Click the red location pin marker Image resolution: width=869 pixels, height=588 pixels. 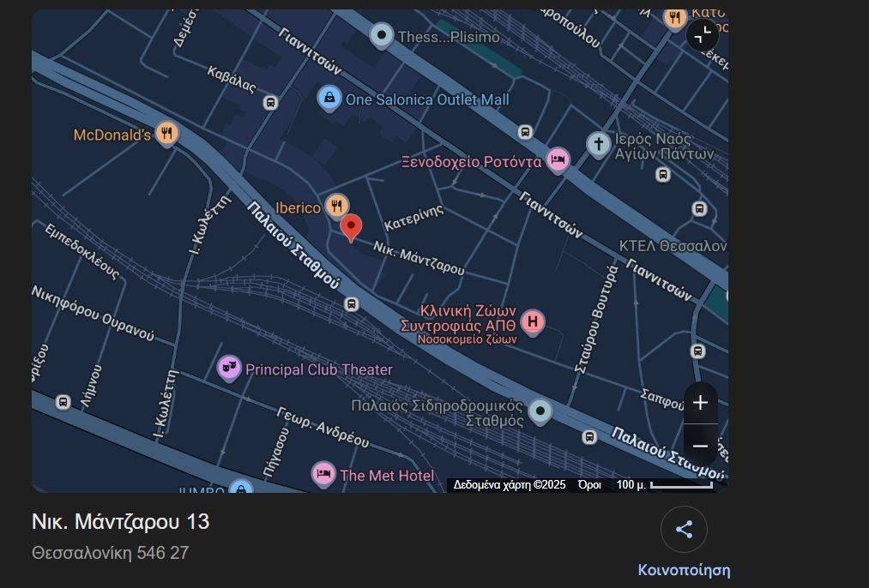[351, 227]
